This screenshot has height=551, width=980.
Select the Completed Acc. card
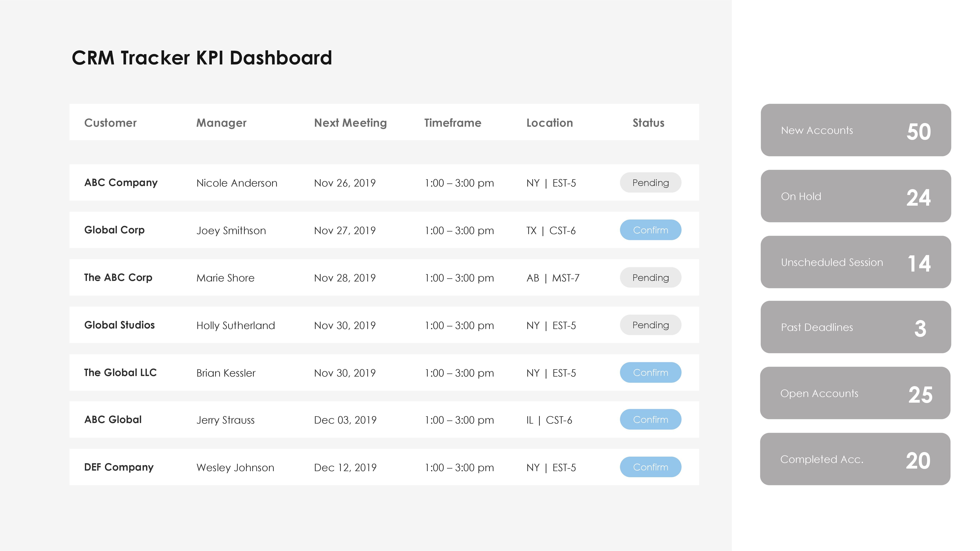pos(855,459)
